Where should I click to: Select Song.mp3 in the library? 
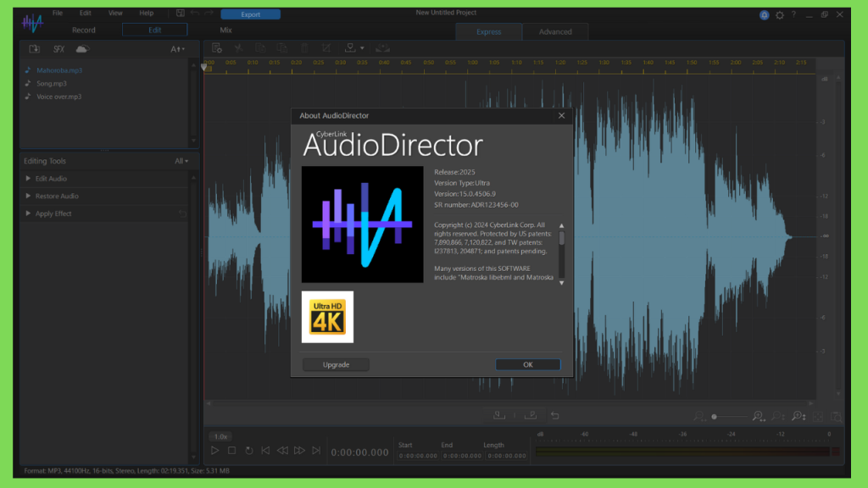pos(52,84)
